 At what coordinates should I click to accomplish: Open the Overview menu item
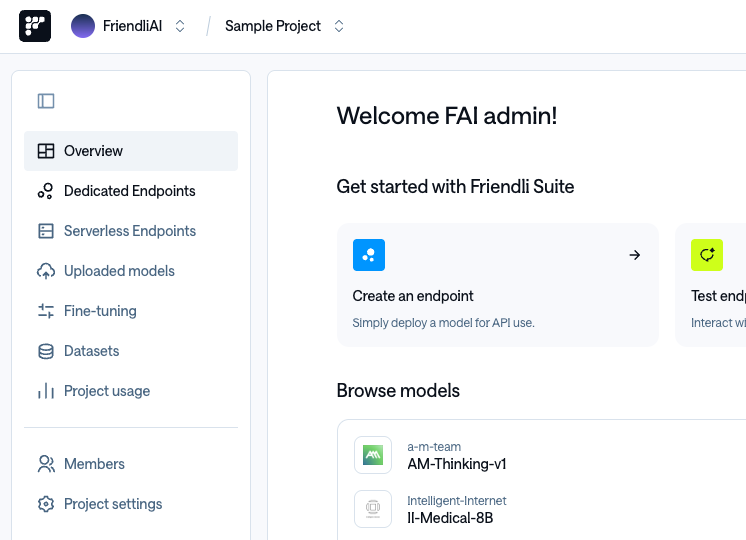tap(94, 151)
